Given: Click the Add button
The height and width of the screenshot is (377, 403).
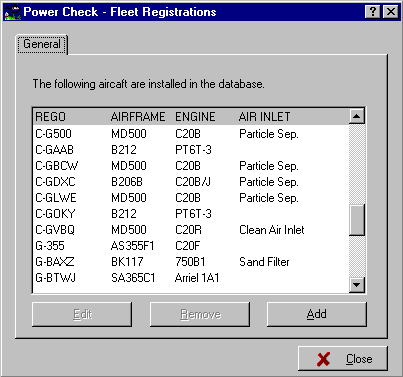Looking at the screenshot, I should pos(317,314).
